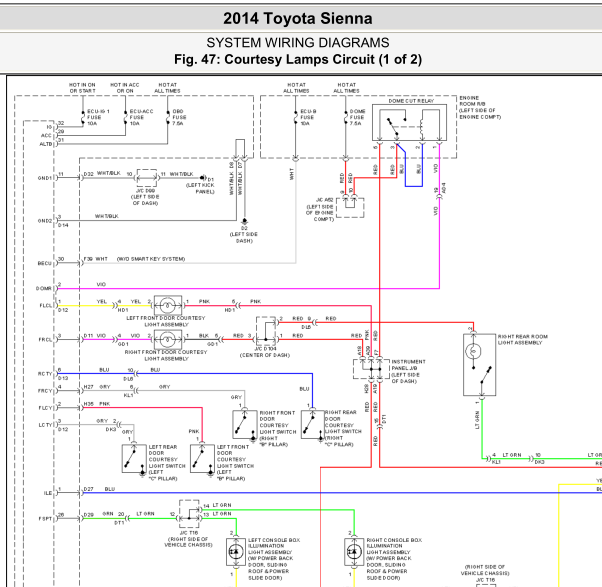This screenshot has width=602, height=587.
Task: Click the J/C D104 junction connector box
Action: click(266, 331)
